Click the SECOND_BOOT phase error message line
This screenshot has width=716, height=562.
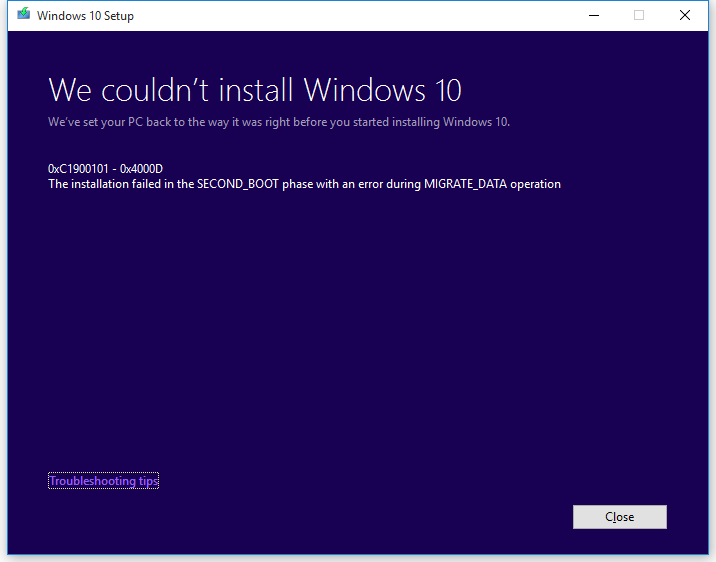[304, 184]
